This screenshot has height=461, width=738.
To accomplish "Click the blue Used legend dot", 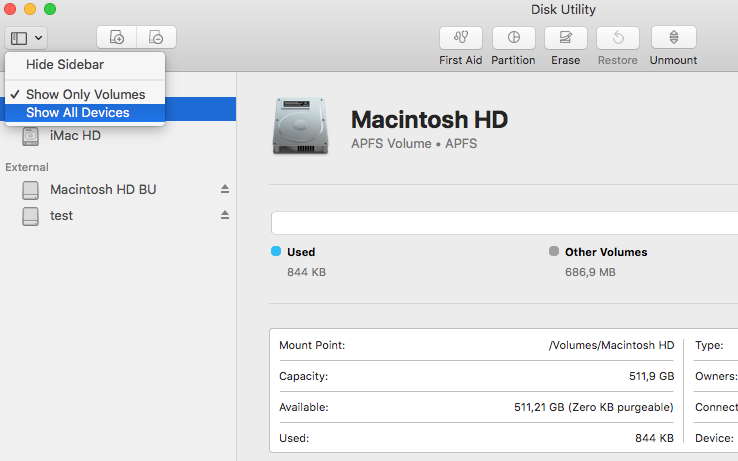I will [x=276, y=251].
